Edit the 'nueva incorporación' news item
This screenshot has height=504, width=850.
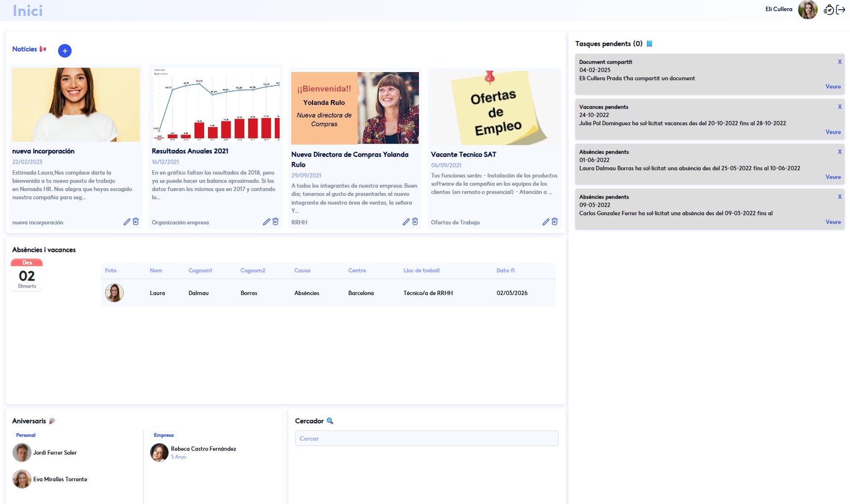click(x=127, y=222)
